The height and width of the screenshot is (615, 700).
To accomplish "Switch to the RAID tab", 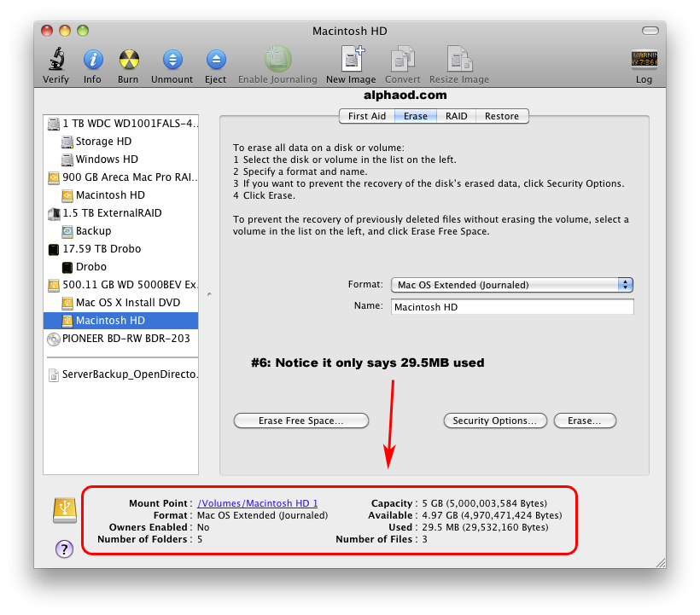I will [456, 116].
